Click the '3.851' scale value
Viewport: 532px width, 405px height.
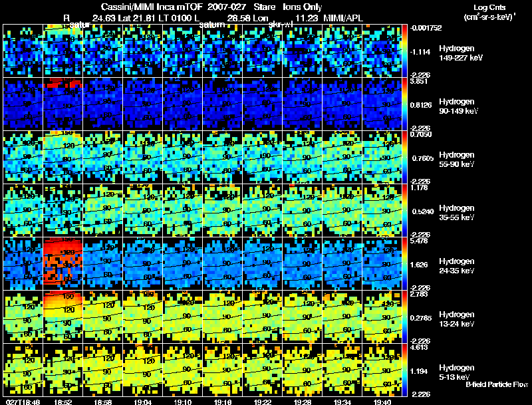pyautogui.click(x=419, y=81)
